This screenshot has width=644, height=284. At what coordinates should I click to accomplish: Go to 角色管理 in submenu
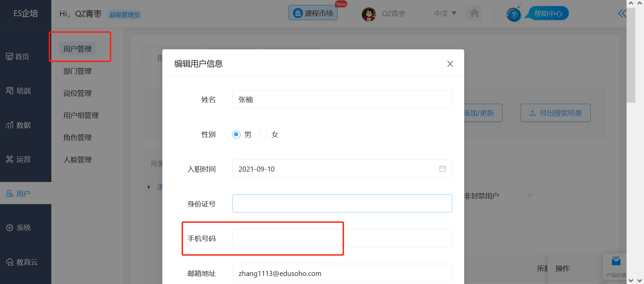tap(77, 138)
